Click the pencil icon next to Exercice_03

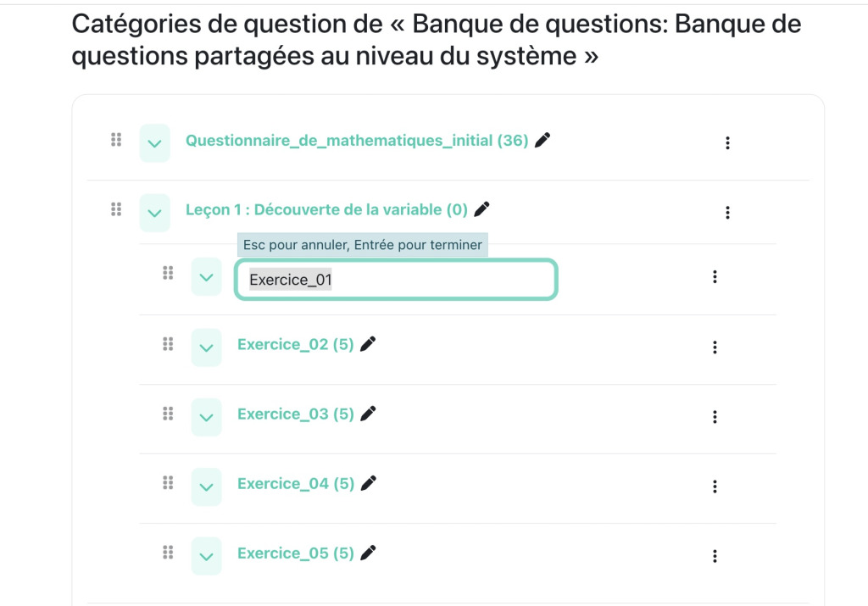[368, 413]
